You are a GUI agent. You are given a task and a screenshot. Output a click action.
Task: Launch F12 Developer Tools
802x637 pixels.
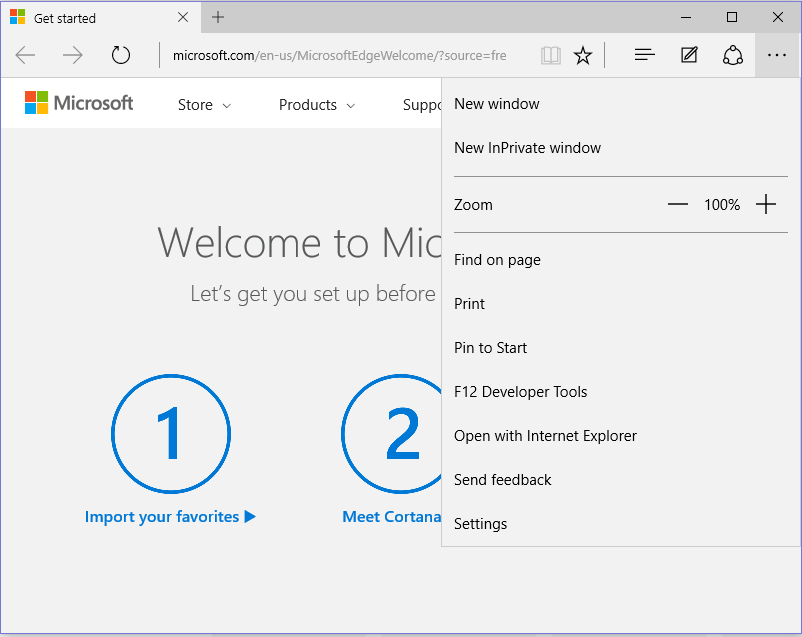pos(520,391)
